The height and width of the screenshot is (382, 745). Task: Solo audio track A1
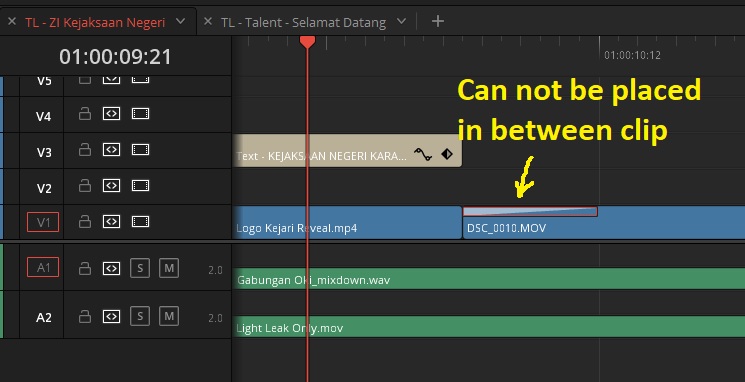140,268
